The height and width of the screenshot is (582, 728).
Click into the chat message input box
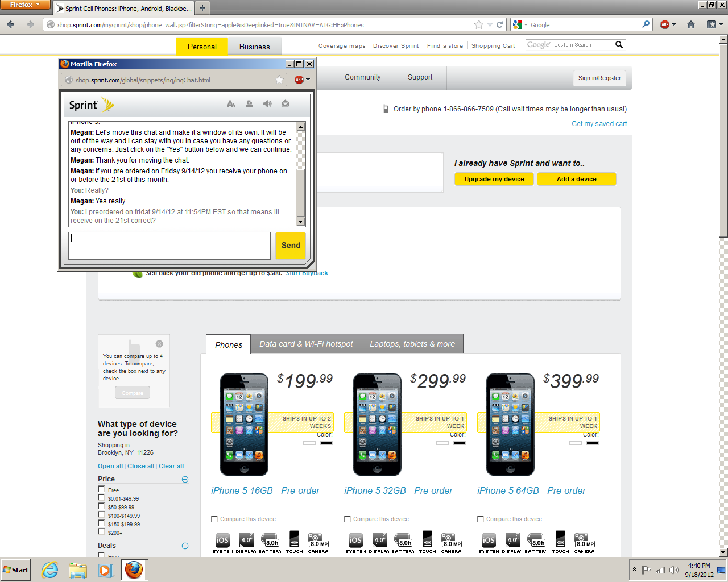point(169,246)
